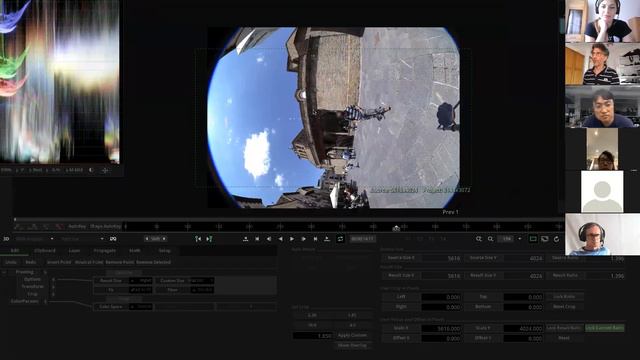
Task: Click the Redo button
Action: tap(31, 262)
